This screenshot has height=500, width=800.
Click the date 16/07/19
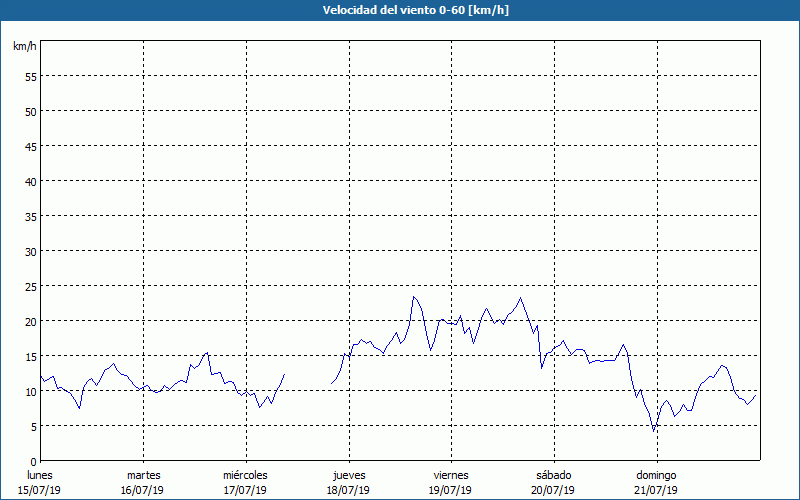tap(142, 490)
